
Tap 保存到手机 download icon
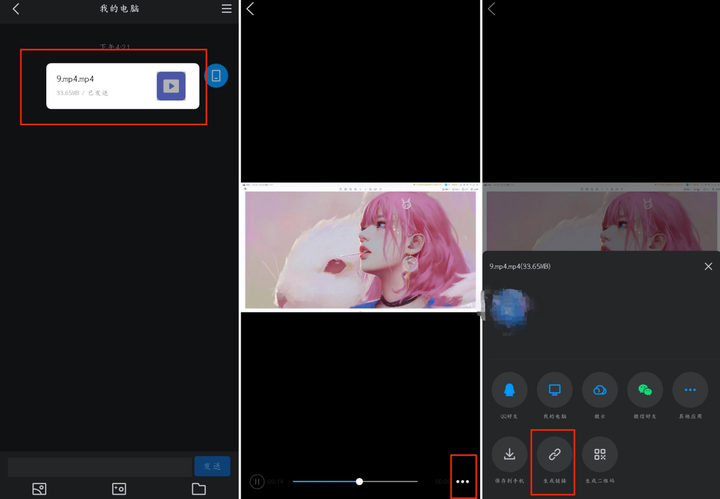509,454
